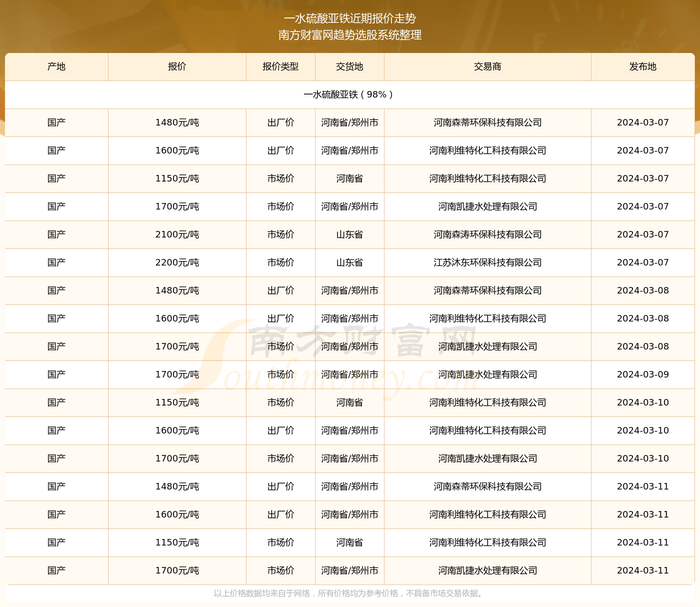The height and width of the screenshot is (607, 700).
Task: Click 国产 in the 2024-03-09 row
Action: coord(56,374)
